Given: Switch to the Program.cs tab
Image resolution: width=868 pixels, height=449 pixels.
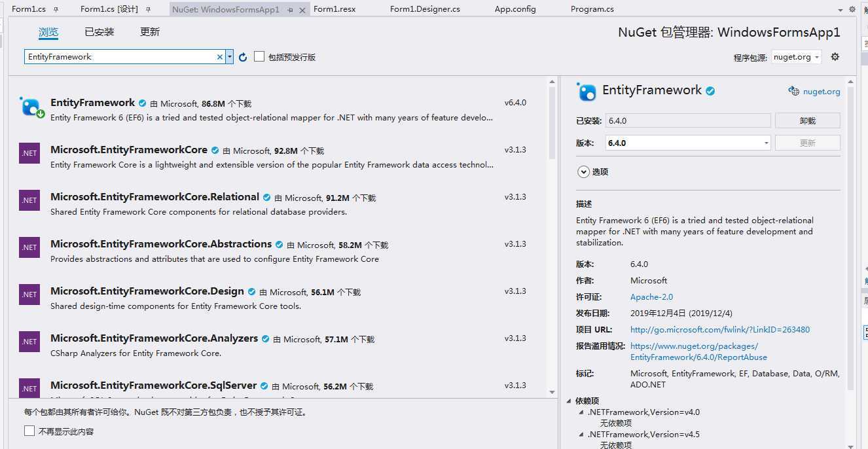Looking at the screenshot, I should (x=592, y=9).
